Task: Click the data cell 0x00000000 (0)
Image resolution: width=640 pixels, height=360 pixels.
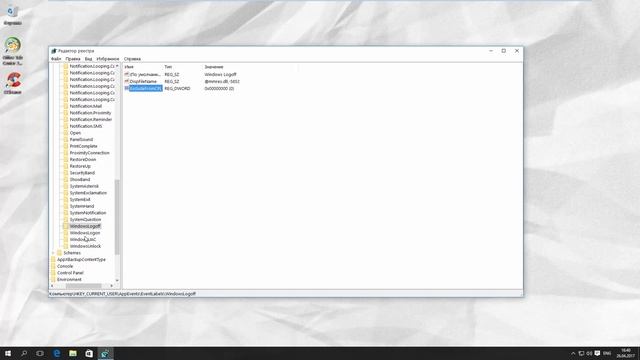Action: click(219, 88)
